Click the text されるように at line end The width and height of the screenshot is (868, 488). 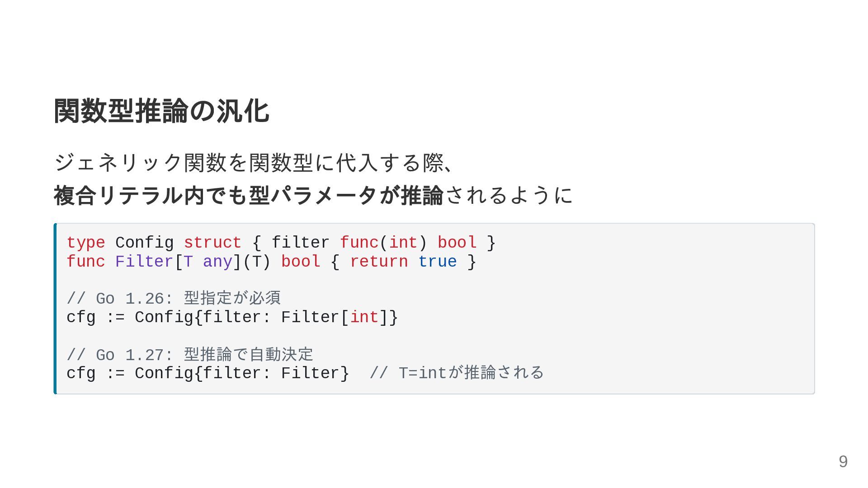509,195
